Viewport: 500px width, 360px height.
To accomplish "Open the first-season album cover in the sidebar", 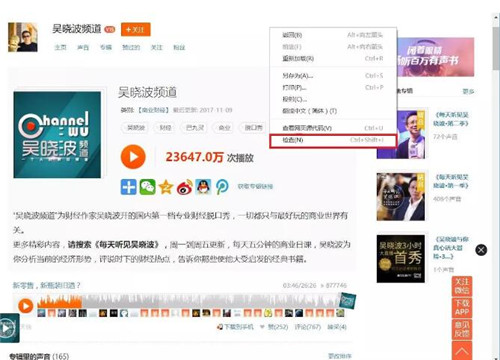I will click(401, 197).
